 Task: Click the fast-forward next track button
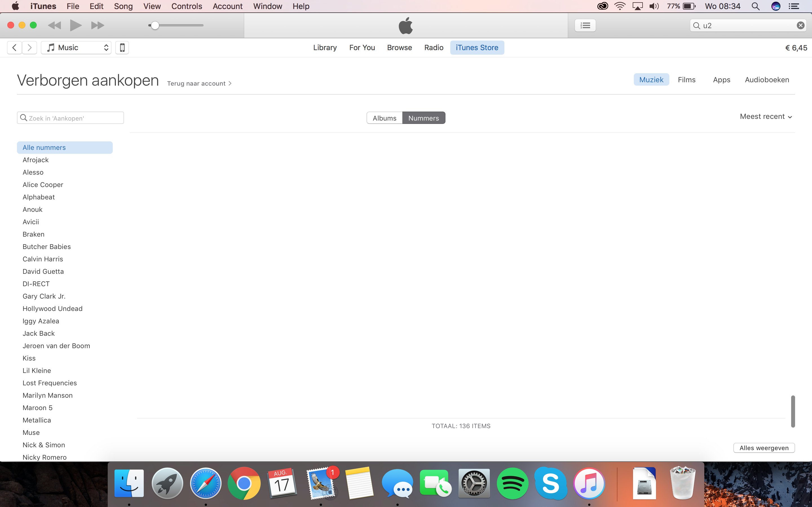click(97, 25)
